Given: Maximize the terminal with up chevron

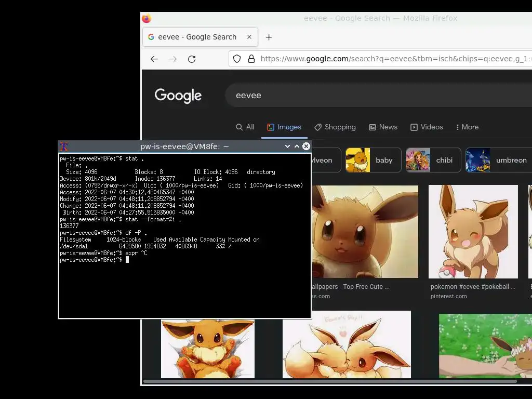Looking at the screenshot, I should (297, 146).
